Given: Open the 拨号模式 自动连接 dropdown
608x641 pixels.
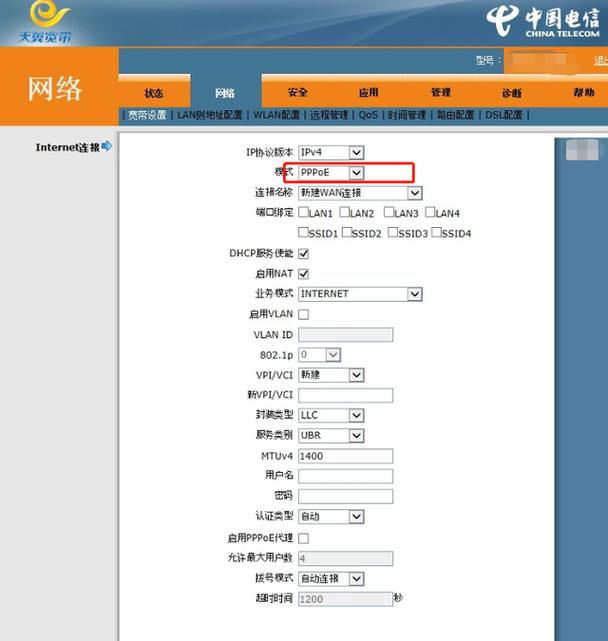Looking at the screenshot, I should (331, 579).
